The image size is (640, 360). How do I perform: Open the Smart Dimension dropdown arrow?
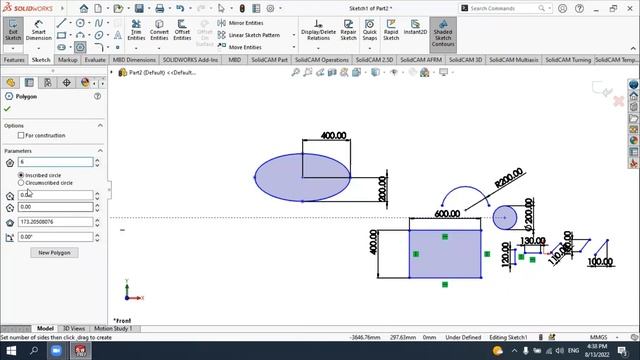38,48
